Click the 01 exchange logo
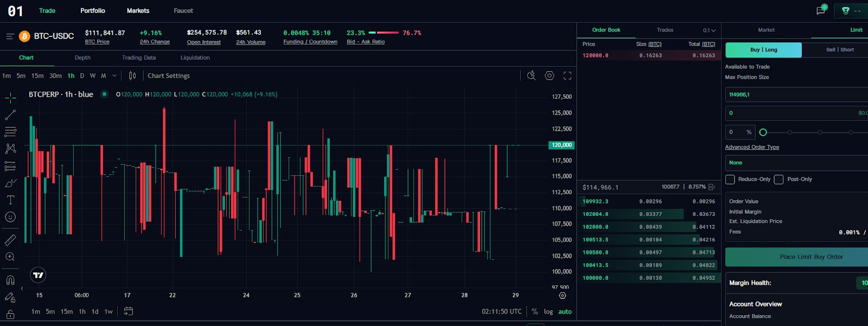Image resolution: width=868 pixels, height=326 pixels. pos(15,11)
